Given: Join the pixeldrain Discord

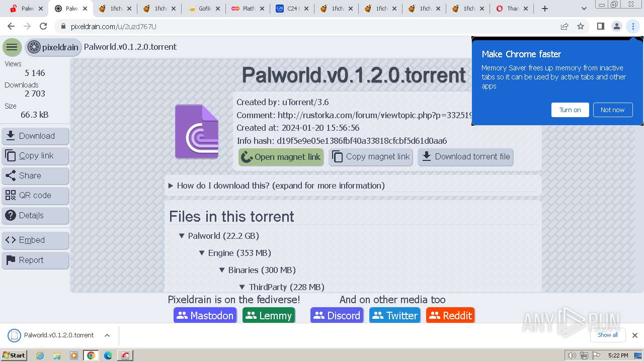Looking at the screenshot, I should click(x=337, y=316).
